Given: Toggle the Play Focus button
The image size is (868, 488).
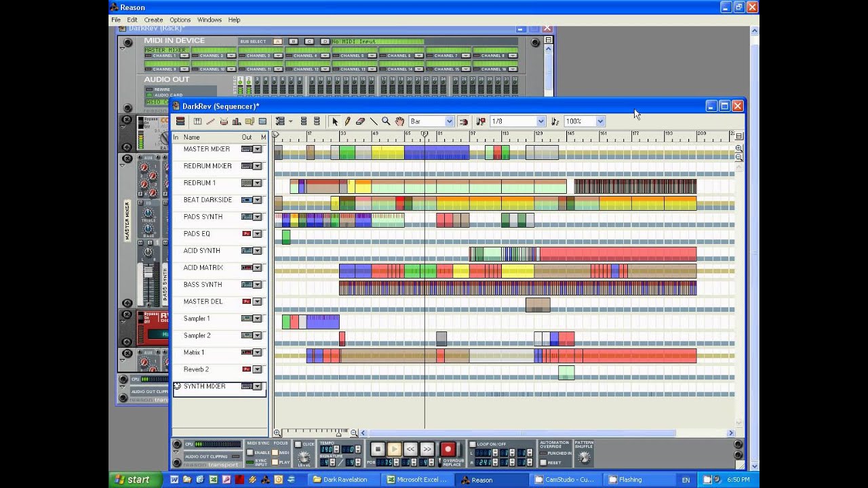Looking at the screenshot, I should [275, 462].
